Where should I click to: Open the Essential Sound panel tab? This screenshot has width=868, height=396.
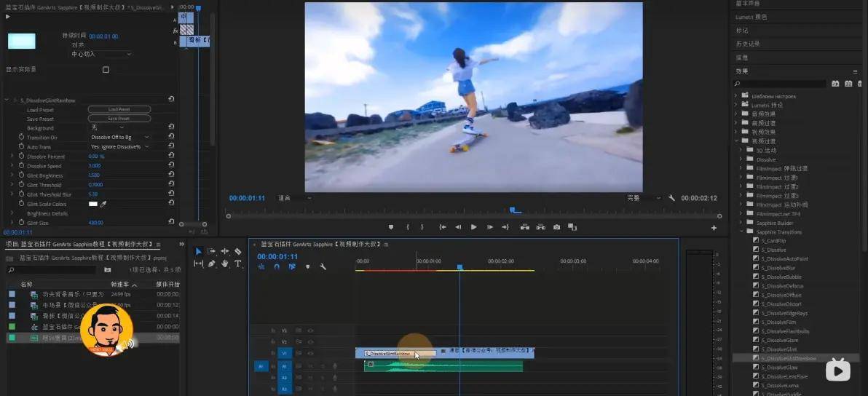pos(748,4)
